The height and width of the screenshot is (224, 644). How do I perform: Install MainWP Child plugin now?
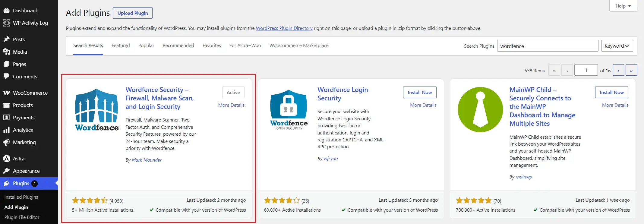click(x=611, y=92)
